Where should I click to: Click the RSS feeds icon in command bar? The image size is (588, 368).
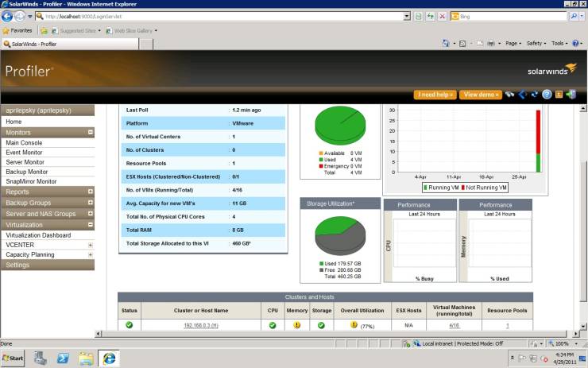tap(462, 44)
